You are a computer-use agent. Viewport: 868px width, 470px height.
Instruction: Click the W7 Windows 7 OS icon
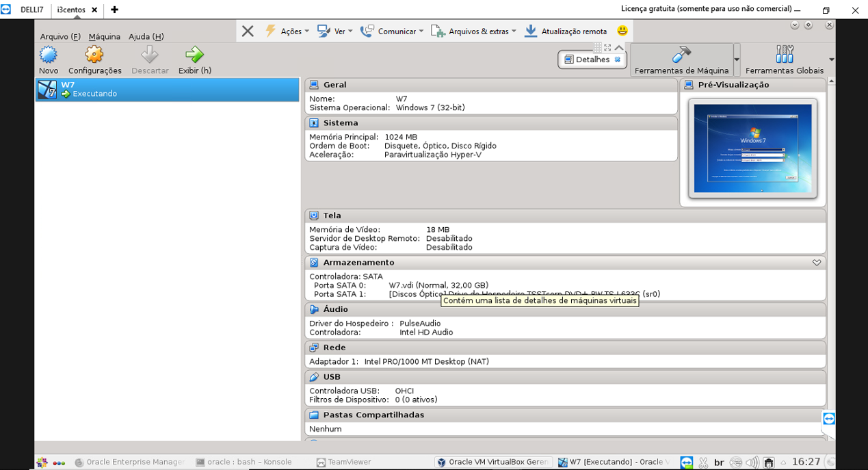[47, 90]
